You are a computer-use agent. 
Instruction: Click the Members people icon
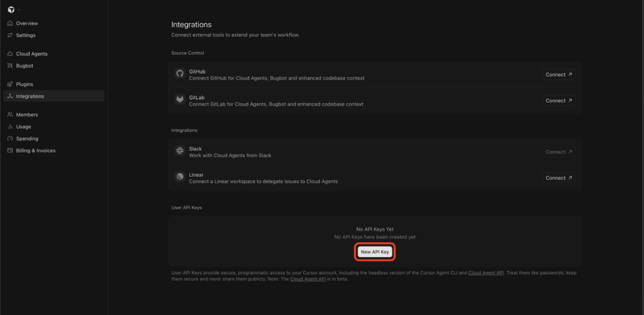(x=10, y=114)
